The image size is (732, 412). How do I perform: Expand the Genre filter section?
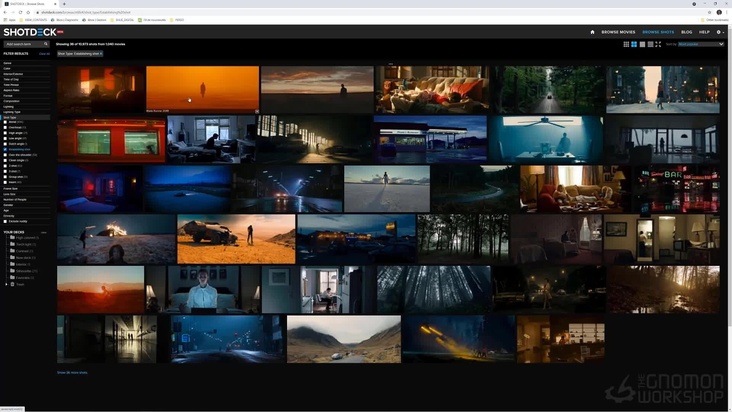click(26, 63)
